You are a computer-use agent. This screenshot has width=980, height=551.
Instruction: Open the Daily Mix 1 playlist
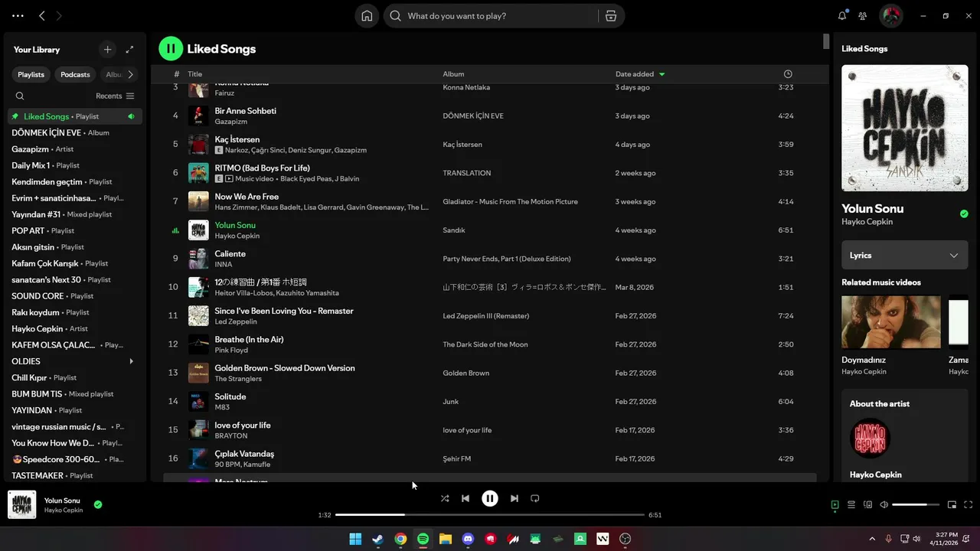(74, 165)
